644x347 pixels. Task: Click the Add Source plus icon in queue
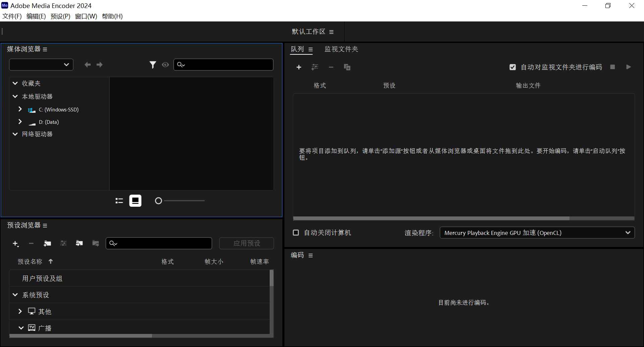299,67
